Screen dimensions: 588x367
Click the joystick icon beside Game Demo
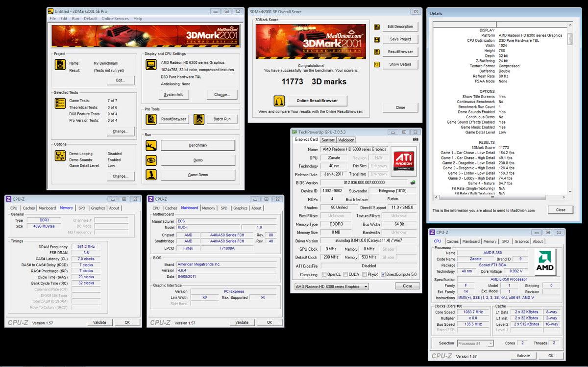coord(151,175)
